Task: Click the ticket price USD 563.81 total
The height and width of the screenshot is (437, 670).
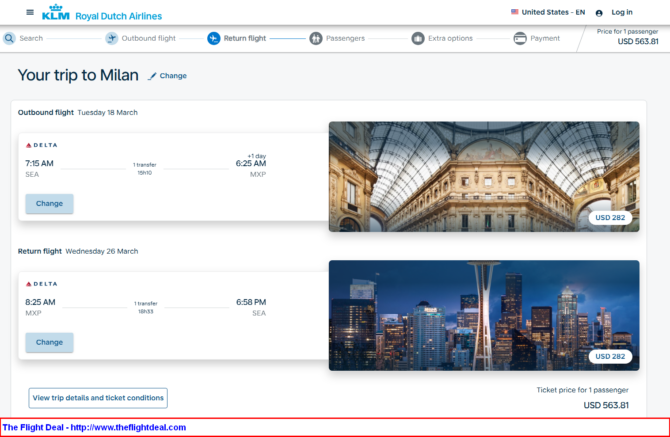Action: (x=606, y=405)
